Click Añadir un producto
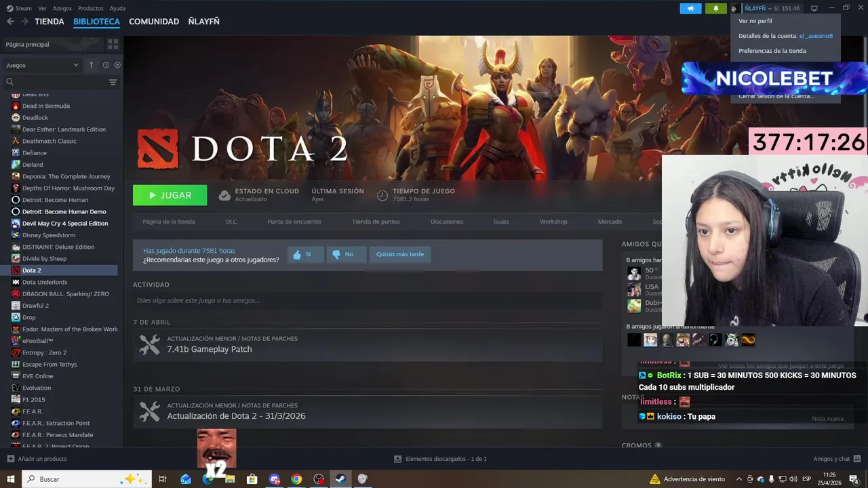The height and width of the screenshot is (488, 868). click(x=37, y=459)
